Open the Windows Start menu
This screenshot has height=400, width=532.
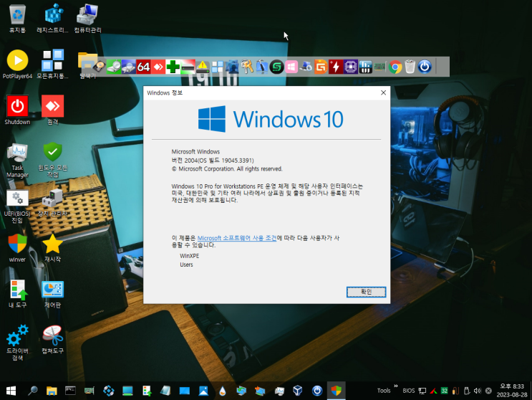(x=11, y=391)
